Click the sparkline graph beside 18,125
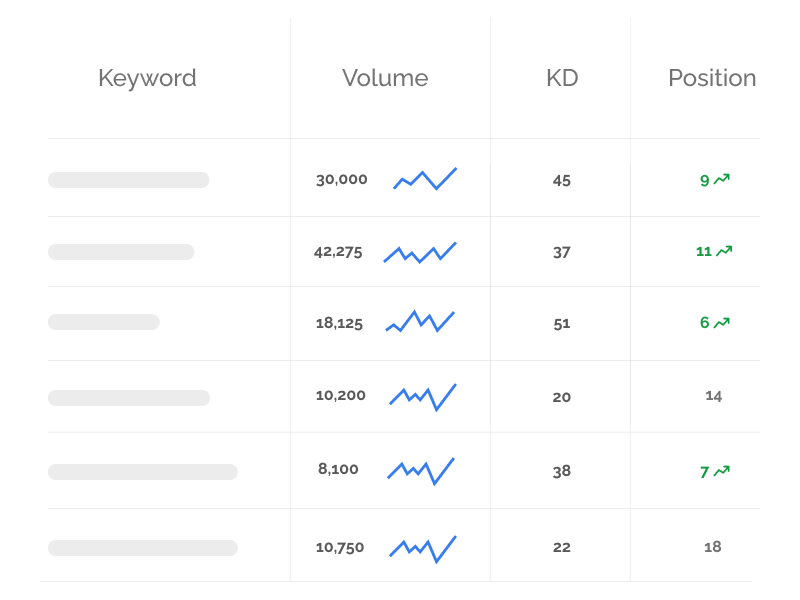 click(x=420, y=322)
